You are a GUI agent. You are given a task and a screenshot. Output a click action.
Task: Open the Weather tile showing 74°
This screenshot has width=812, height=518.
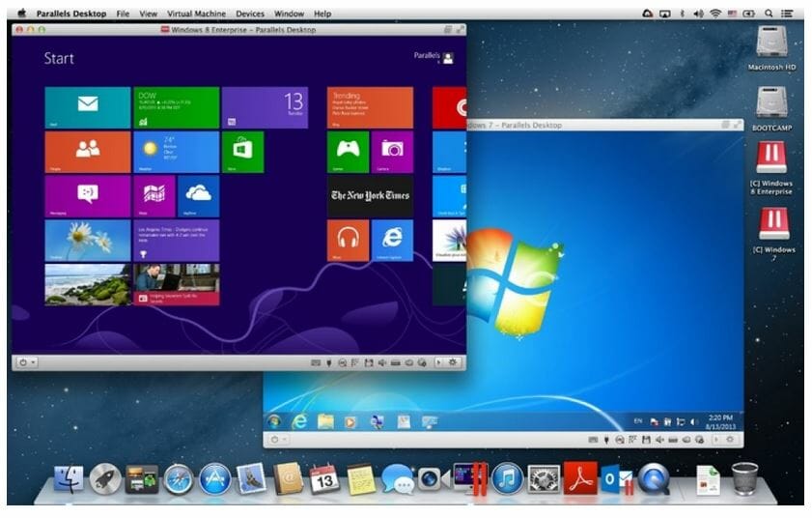click(x=176, y=152)
